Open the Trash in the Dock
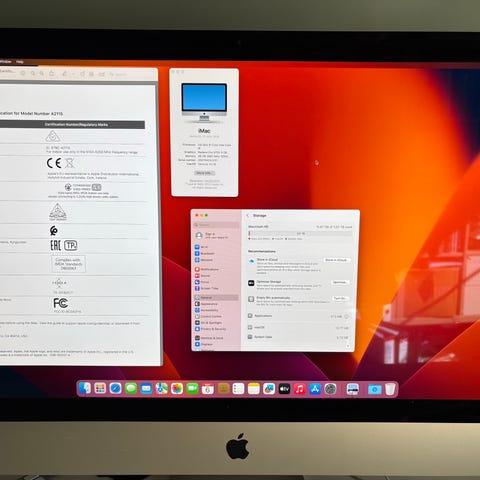Screen dimensions: 480x480 [x=390, y=389]
